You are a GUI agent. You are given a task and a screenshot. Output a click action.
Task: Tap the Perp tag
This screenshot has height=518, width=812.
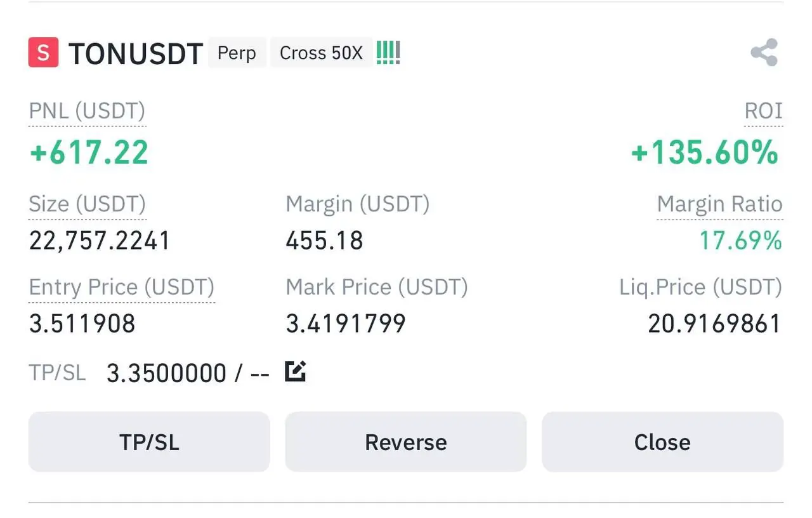pyautogui.click(x=237, y=53)
